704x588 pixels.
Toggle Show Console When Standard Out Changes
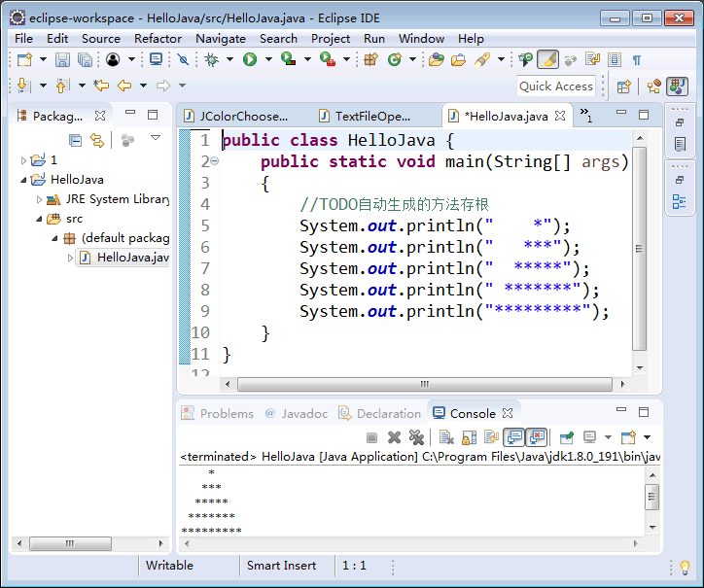[512, 438]
